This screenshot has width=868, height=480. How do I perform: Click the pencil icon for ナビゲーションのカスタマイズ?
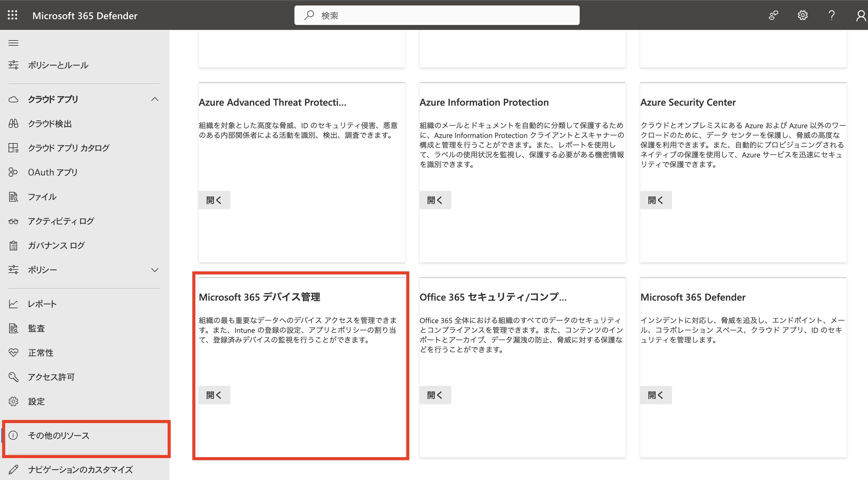click(x=13, y=469)
